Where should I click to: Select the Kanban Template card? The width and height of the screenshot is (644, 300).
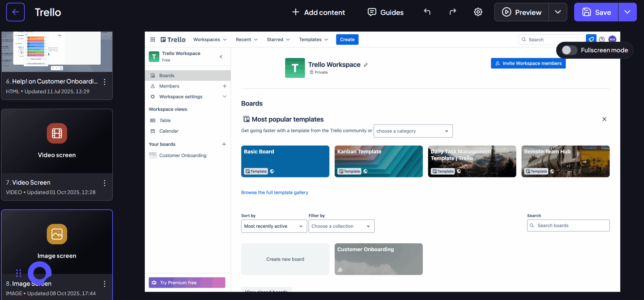tap(378, 161)
